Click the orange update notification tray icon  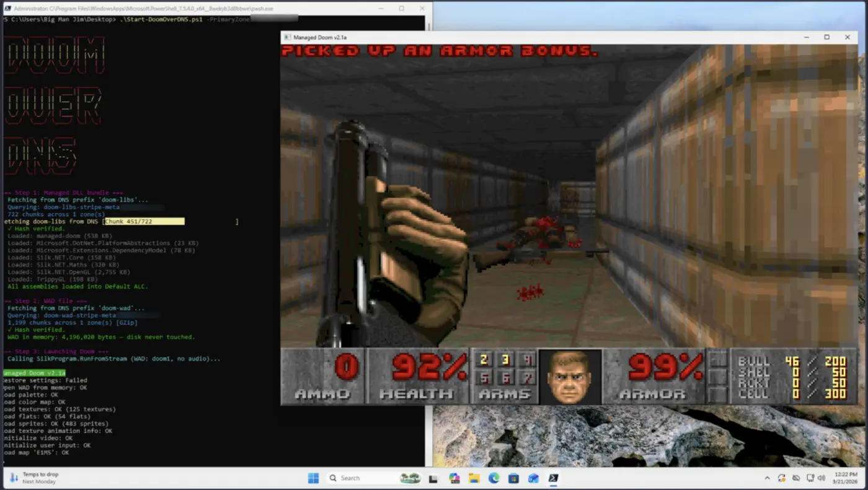click(x=782, y=478)
